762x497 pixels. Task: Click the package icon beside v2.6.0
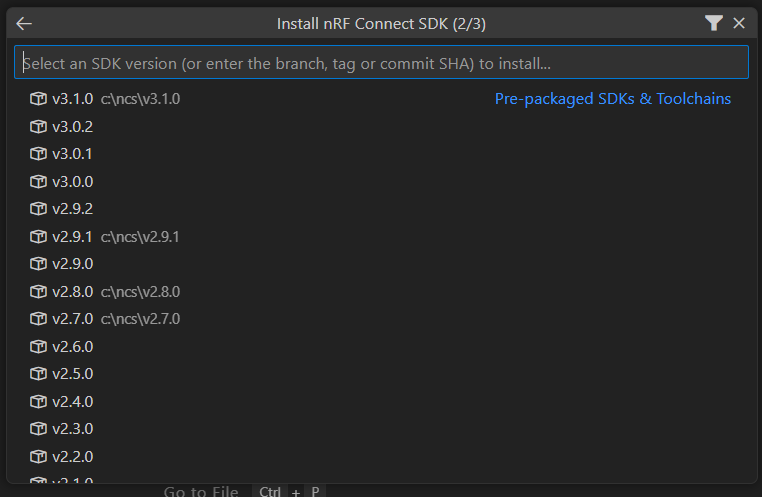[x=38, y=347]
